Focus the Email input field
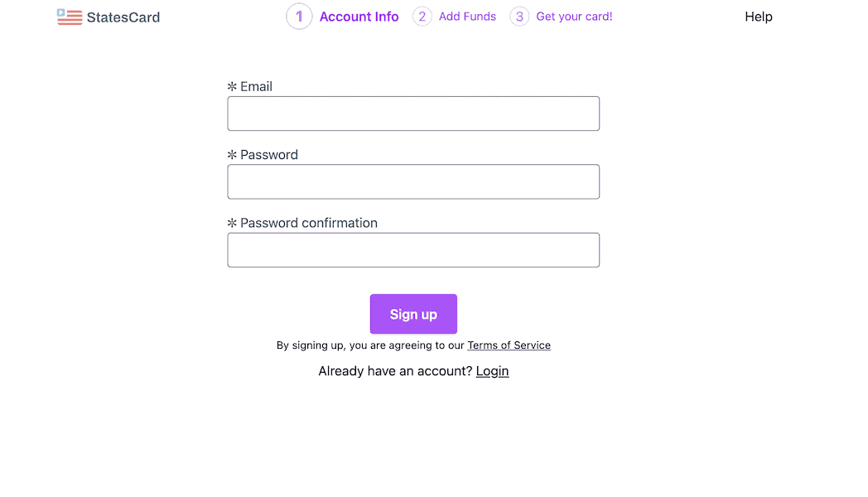The width and height of the screenshot is (868, 497). pos(413,113)
